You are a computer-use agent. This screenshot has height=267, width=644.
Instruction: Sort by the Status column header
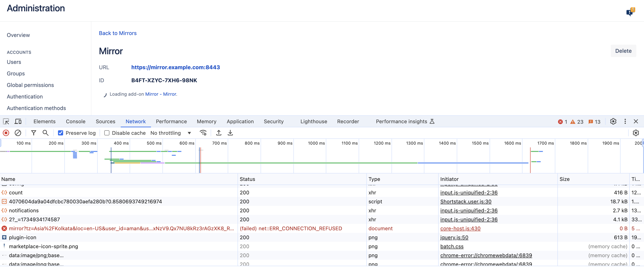coord(302,179)
